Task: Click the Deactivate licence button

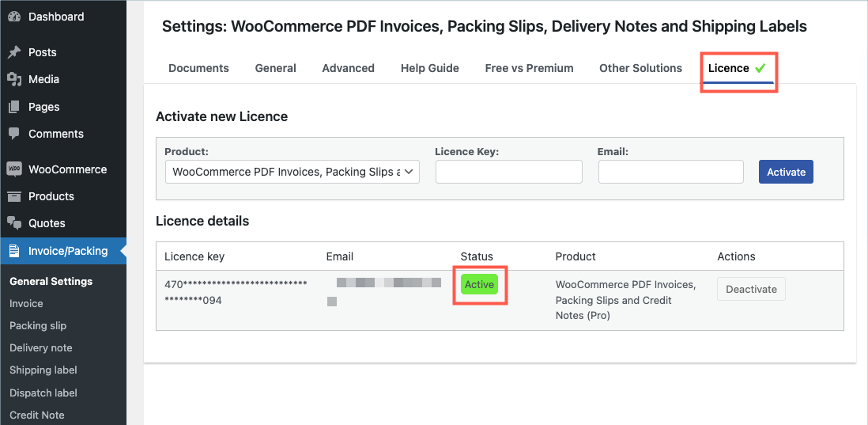Action: 751,289
